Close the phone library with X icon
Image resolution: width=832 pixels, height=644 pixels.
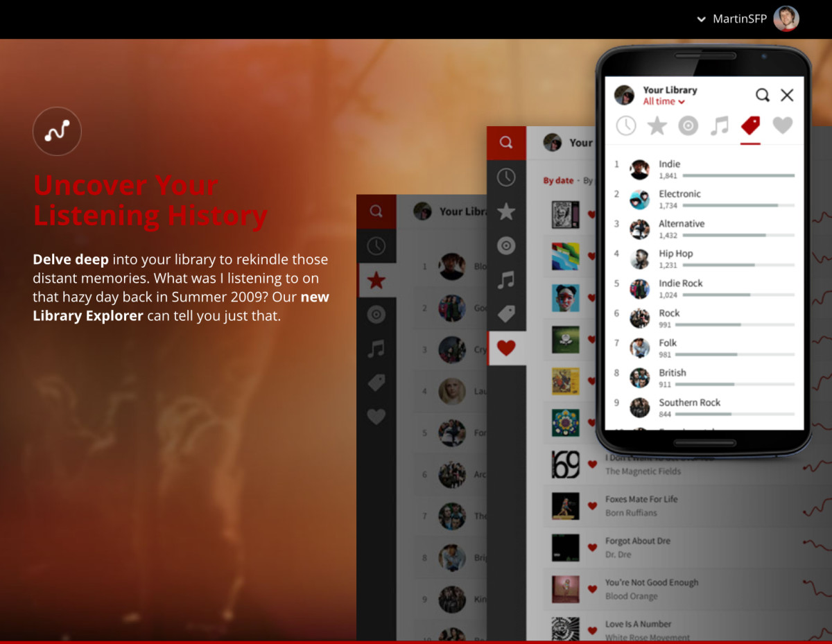click(x=787, y=96)
